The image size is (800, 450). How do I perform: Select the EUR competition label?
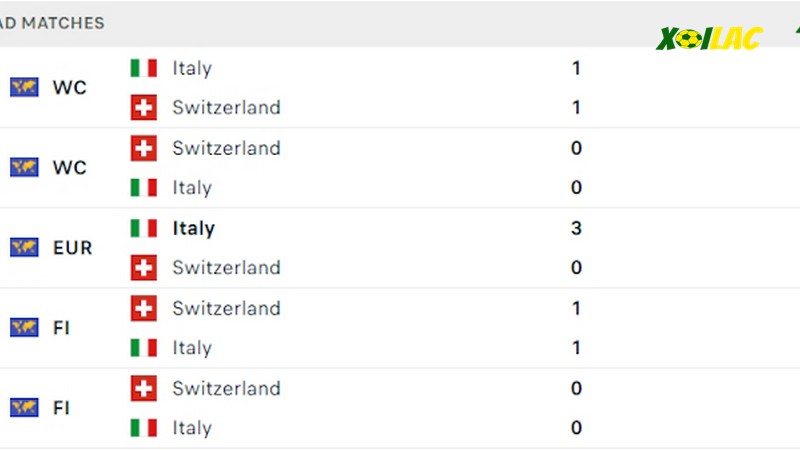[x=72, y=248]
